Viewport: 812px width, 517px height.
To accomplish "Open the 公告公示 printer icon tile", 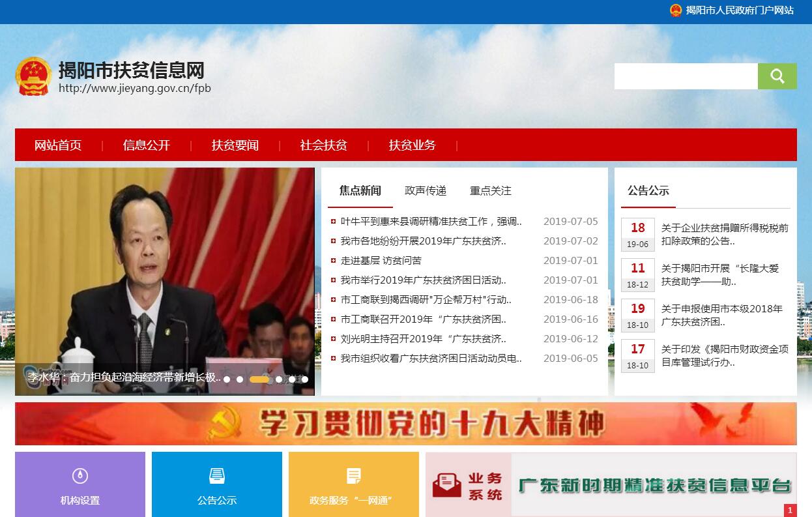I will pos(217,484).
